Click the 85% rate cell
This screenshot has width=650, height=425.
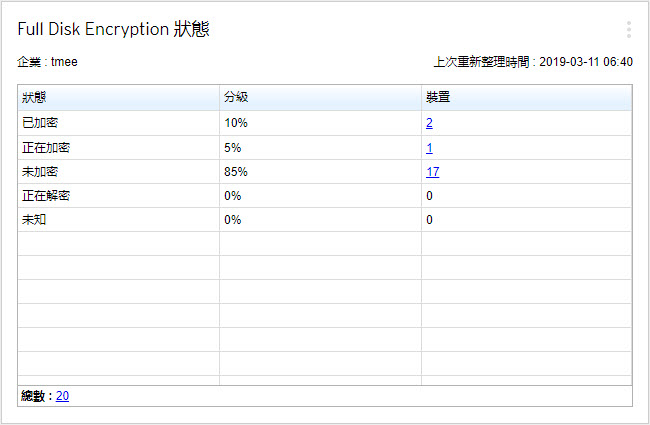(235, 171)
